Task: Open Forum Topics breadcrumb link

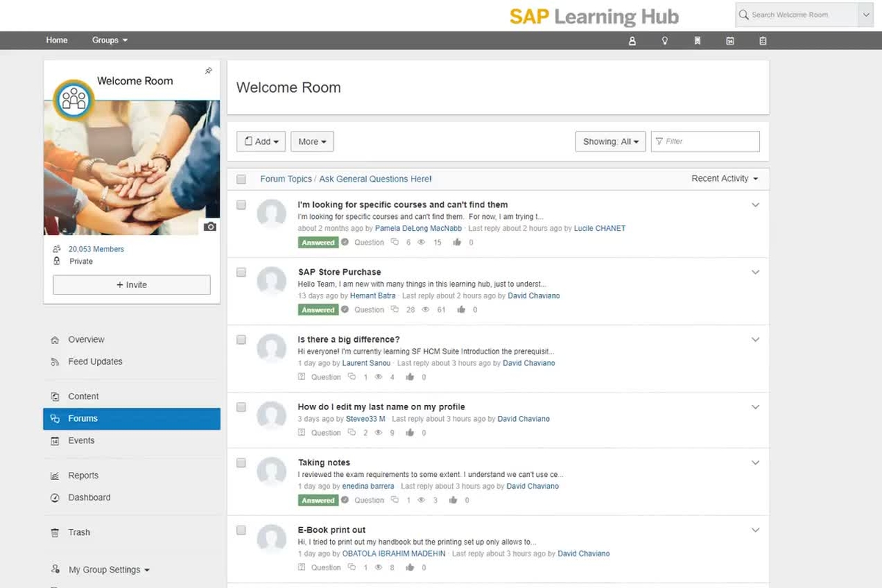Action: click(x=286, y=179)
